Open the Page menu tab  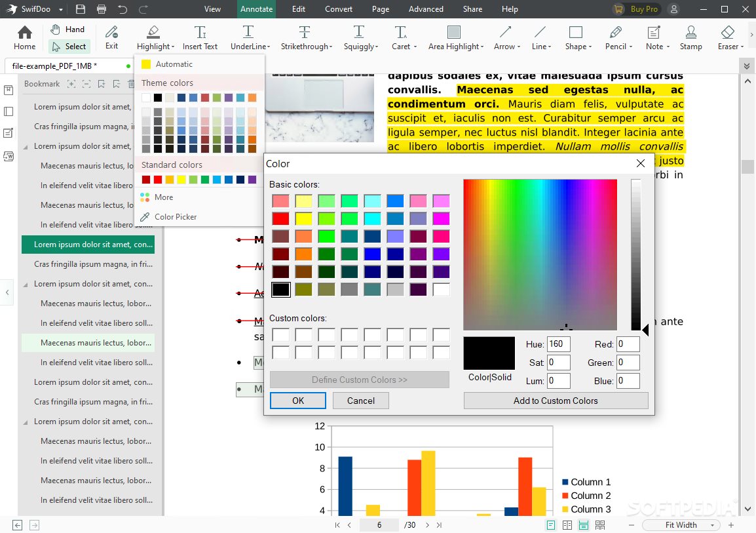[x=381, y=9]
